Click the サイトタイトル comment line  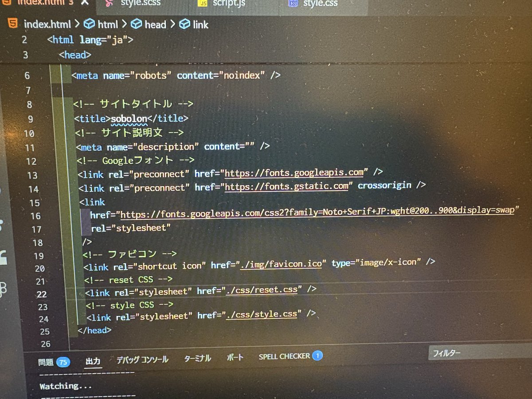click(x=133, y=105)
